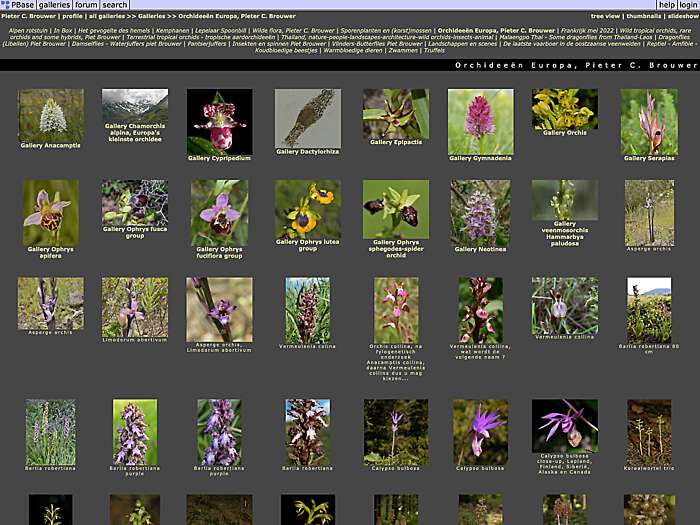The width and height of the screenshot is (700, 525).
Task: Open the profile breadcrumb link
Action: (72, 16)
